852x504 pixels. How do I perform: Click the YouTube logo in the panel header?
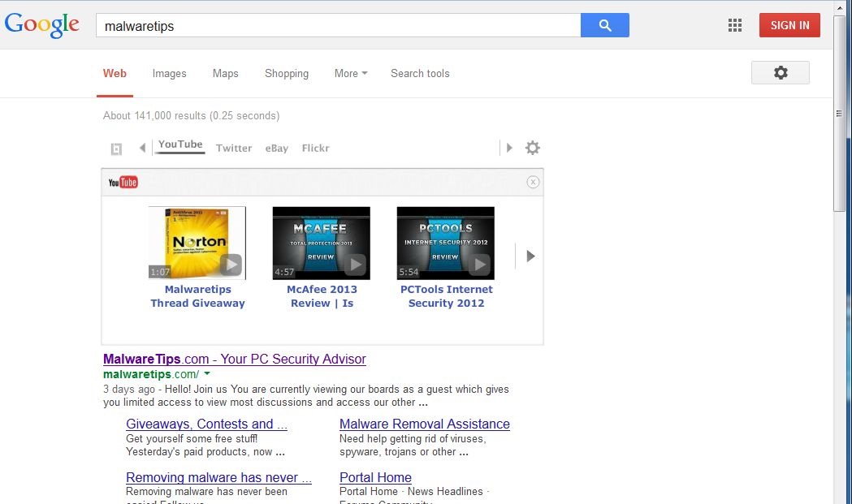[123, 183]
